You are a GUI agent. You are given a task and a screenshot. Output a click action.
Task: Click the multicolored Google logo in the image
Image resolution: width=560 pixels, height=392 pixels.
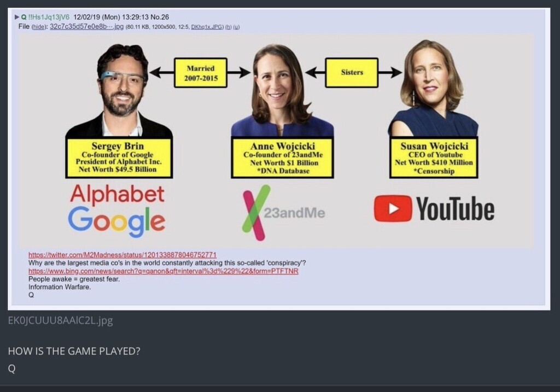pyautogui.click(x=117, y=221)
